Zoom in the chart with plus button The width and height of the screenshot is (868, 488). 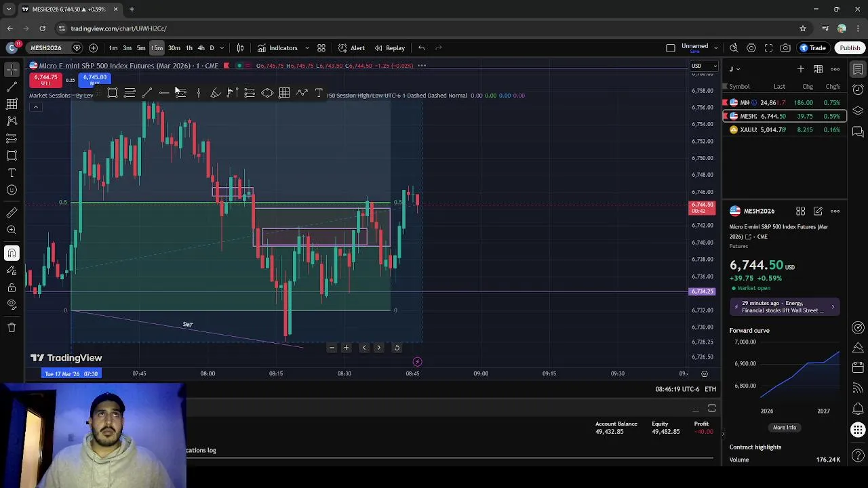click(346, 348)
